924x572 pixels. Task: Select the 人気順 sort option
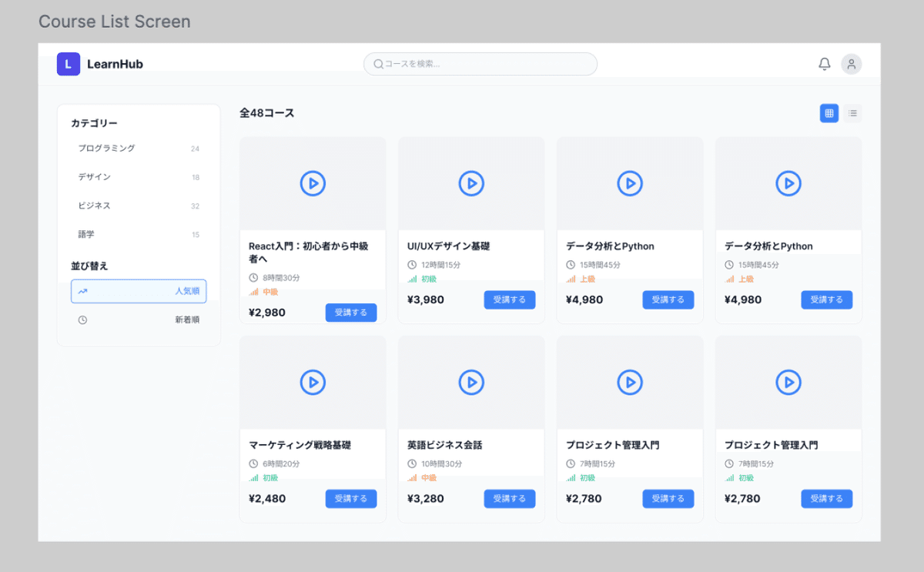click(x=139, y=291)
